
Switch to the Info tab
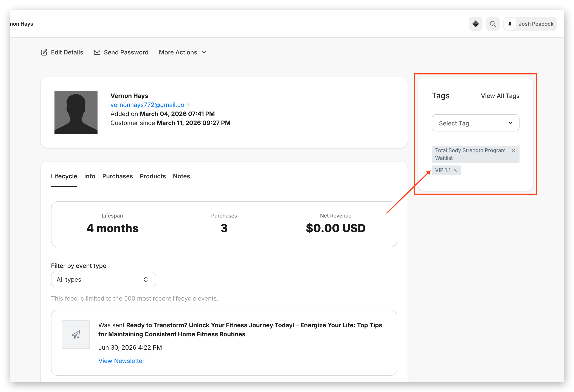pyautogui.click(x=90, y=176)
